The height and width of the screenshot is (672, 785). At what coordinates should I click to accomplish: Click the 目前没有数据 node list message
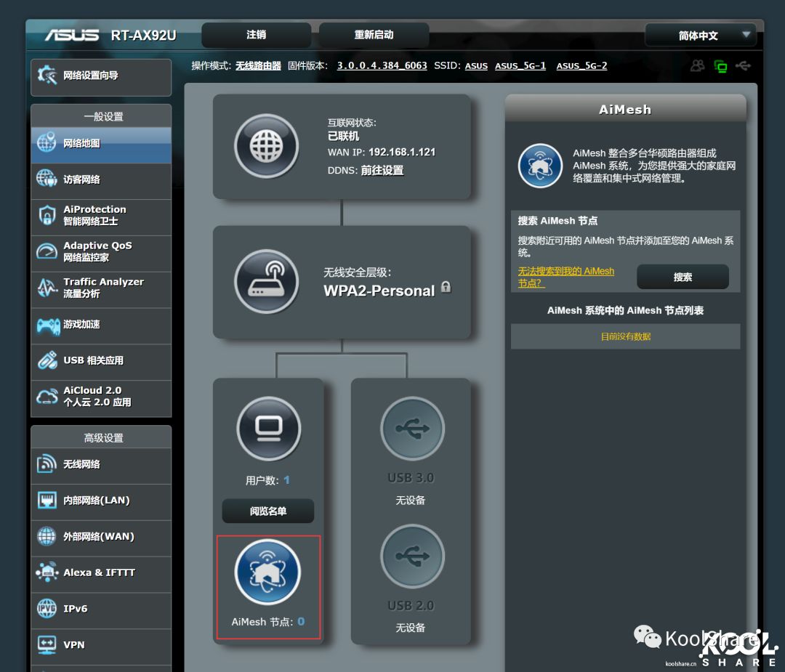point(625,337)
